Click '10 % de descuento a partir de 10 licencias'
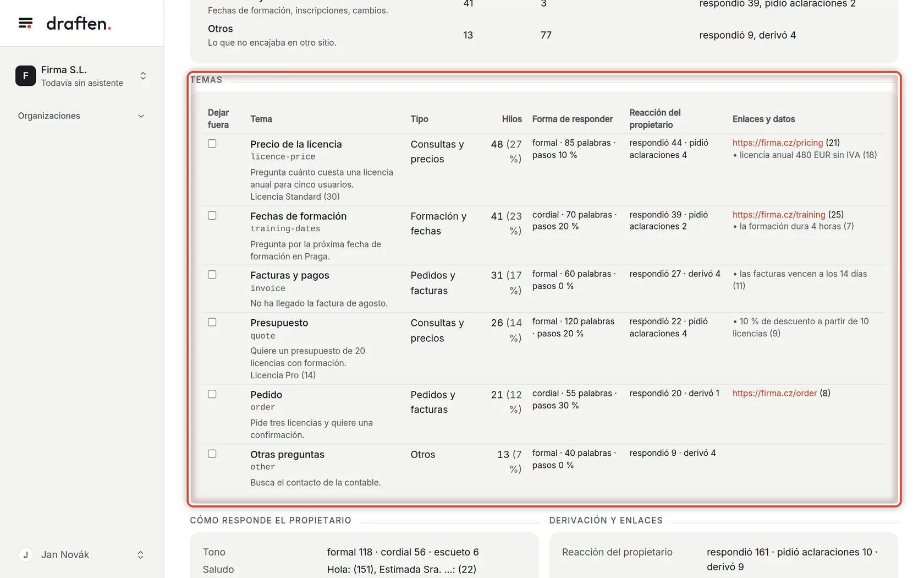This screenshot has height=578, width=924. point(801,327)
